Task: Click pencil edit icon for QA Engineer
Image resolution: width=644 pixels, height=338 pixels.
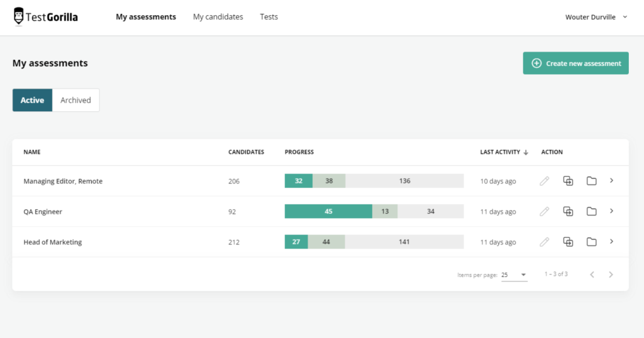Action: [x=545, y=212]
